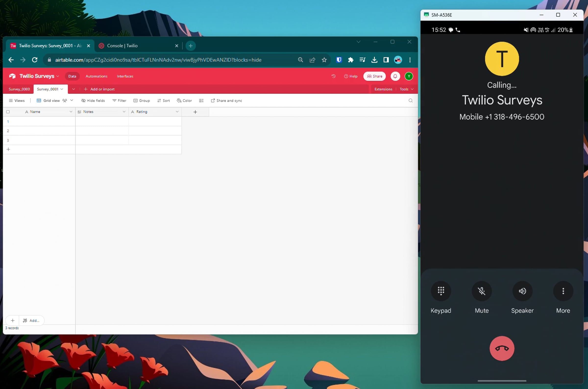The image size is (588, 389).
Task: Open the Interfaces tab
Action: [x=125, y=76]
